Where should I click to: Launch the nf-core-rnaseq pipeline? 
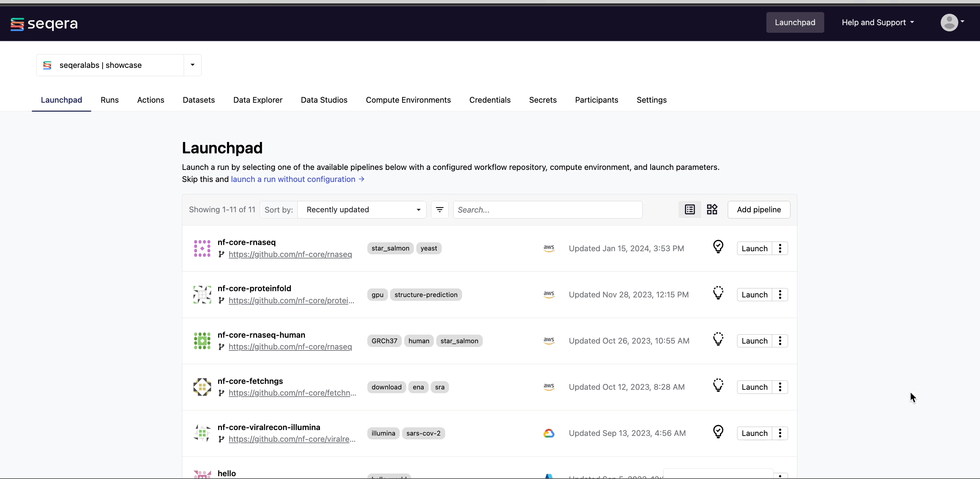tap(754, 248)
